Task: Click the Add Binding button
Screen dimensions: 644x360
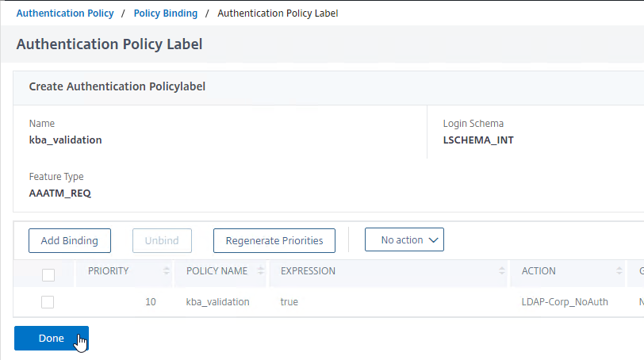Action: coord(70,240)
